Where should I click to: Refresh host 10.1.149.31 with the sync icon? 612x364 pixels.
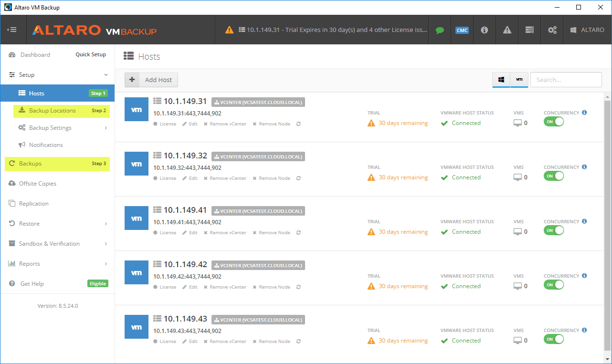tap(298, 124)
